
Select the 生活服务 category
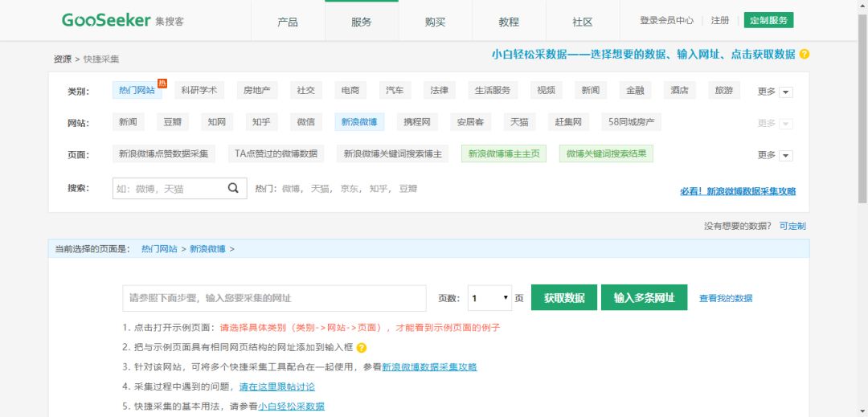tap(493, 90)
